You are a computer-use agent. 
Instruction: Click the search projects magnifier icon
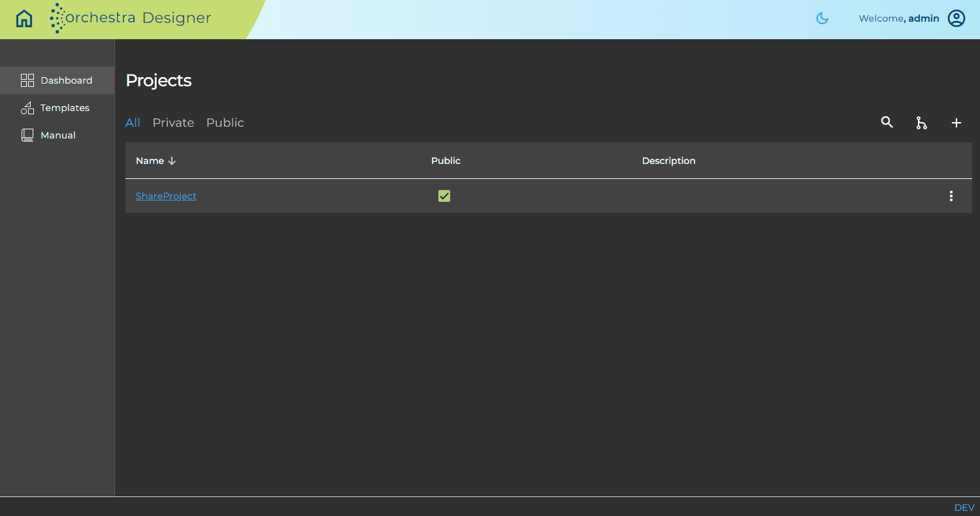(x=887, y=122)
